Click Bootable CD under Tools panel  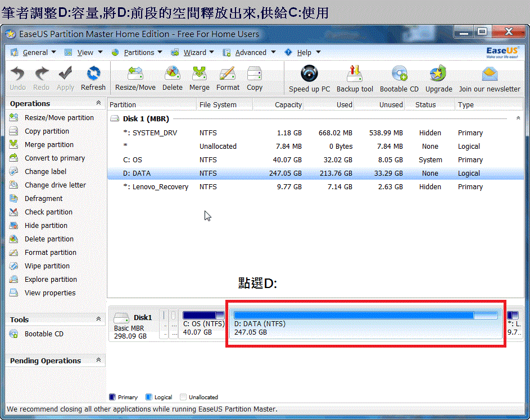(36, 334)
